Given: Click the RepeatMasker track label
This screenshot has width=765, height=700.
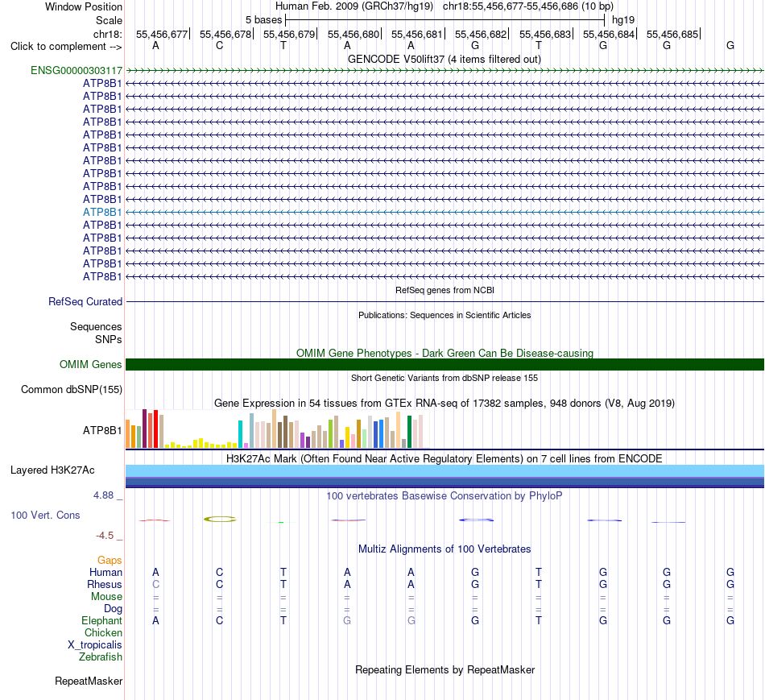Looking at the screenshot, I should pyautogui.click(x=89, y=681).
